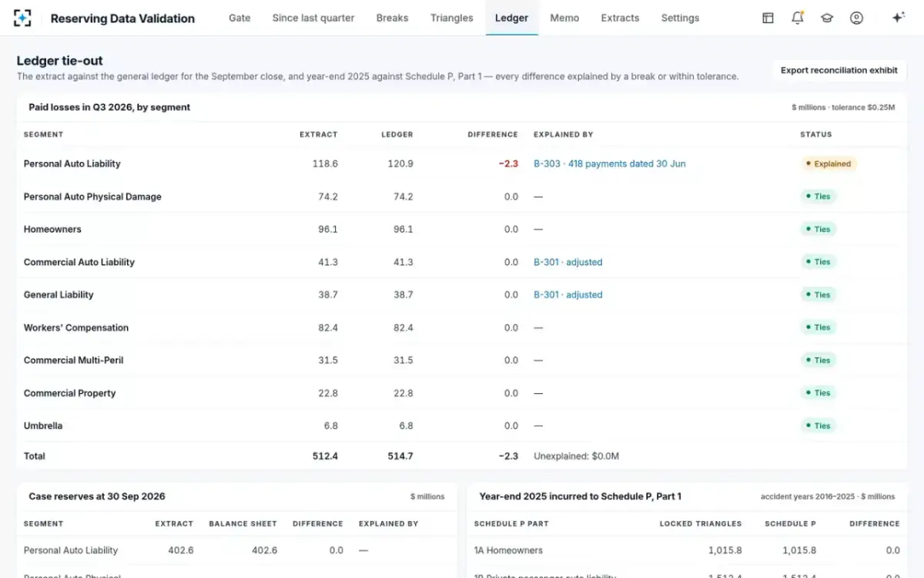Screen dimensions: 924x578
Task: Open the AI assistant sparkle icon
Action: click(x=898, y=18)
